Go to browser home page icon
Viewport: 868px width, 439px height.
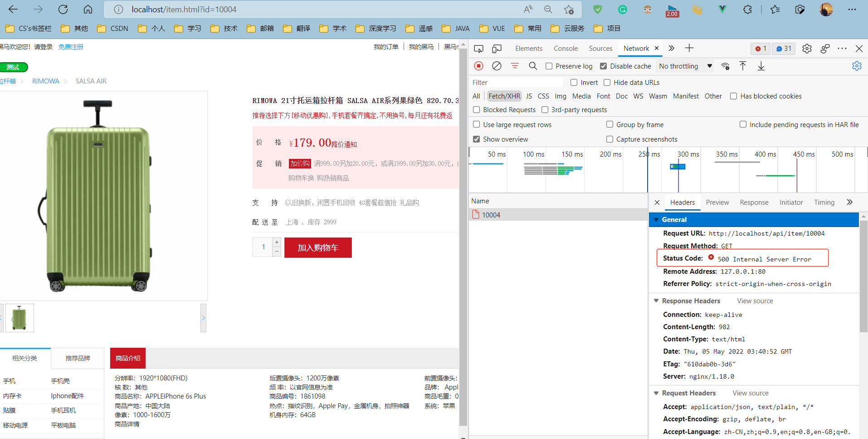click(88, 9)
